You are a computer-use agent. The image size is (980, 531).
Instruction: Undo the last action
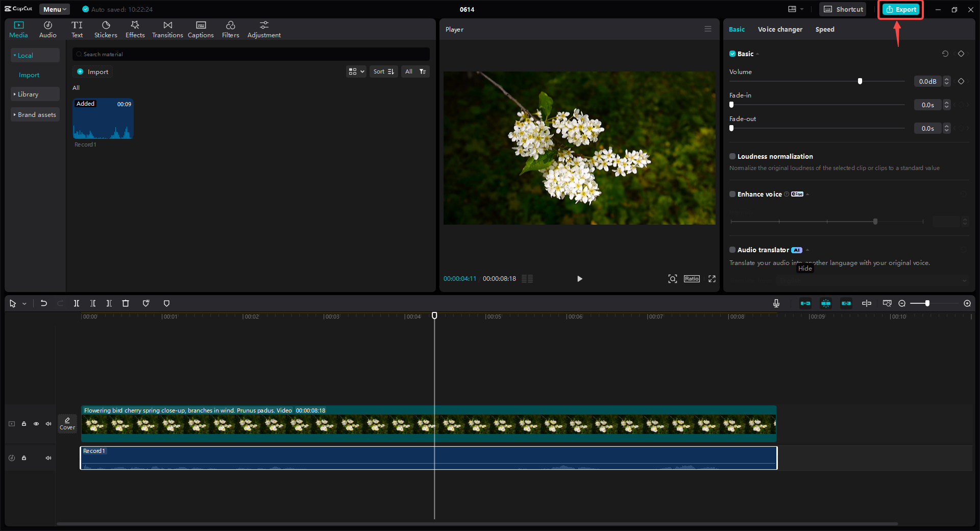tap(44, 303)
